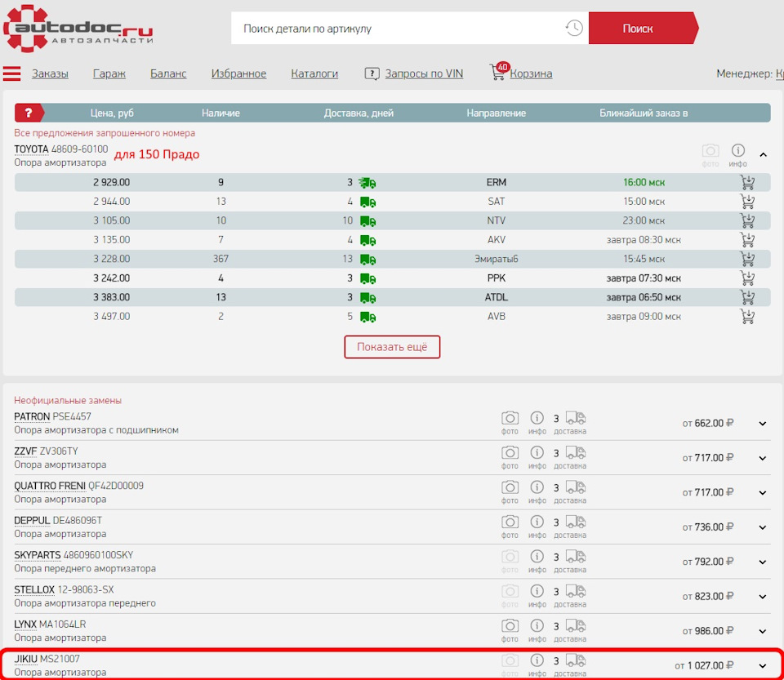Click the Показать ещё button
The height and width of the screenshot is (680, 784).
pos(392,347)
